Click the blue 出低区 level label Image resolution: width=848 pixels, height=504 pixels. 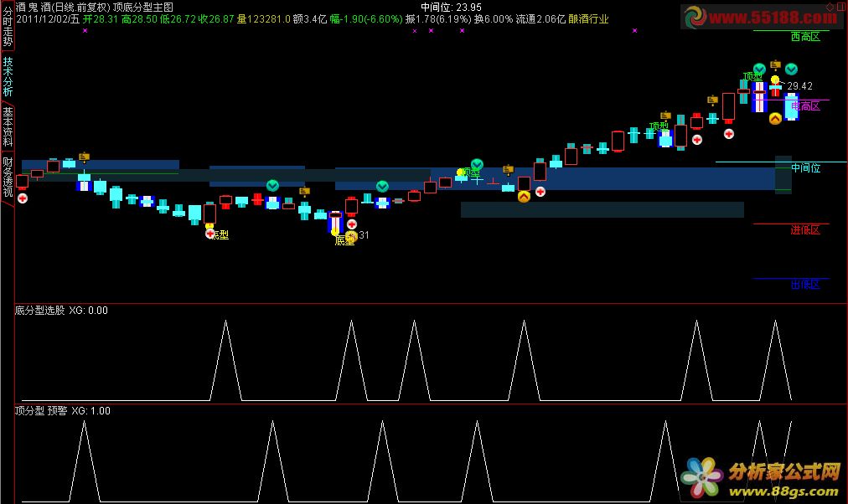(805, 284)
